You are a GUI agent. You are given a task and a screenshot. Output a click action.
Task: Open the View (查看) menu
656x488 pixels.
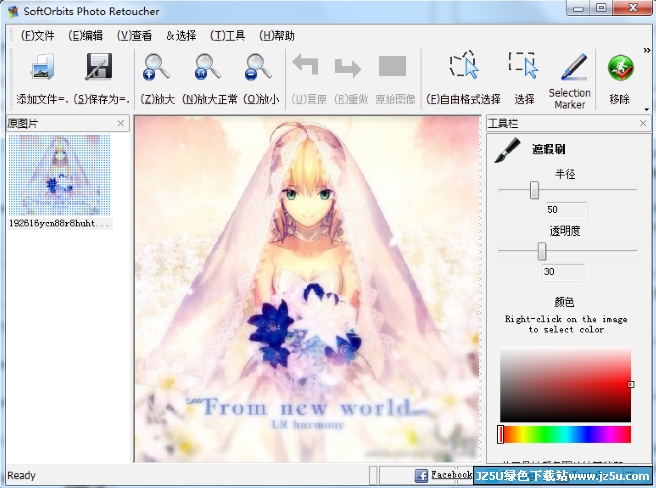coord(134,36)
